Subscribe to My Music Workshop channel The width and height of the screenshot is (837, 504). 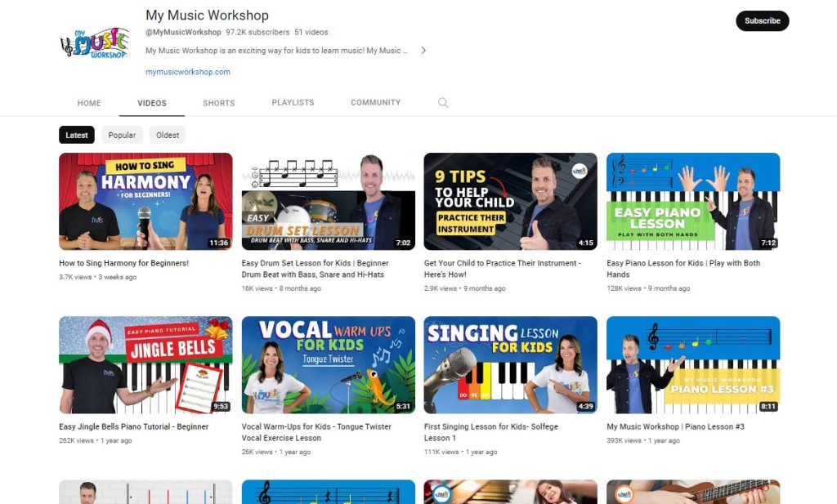pos(762,21)
